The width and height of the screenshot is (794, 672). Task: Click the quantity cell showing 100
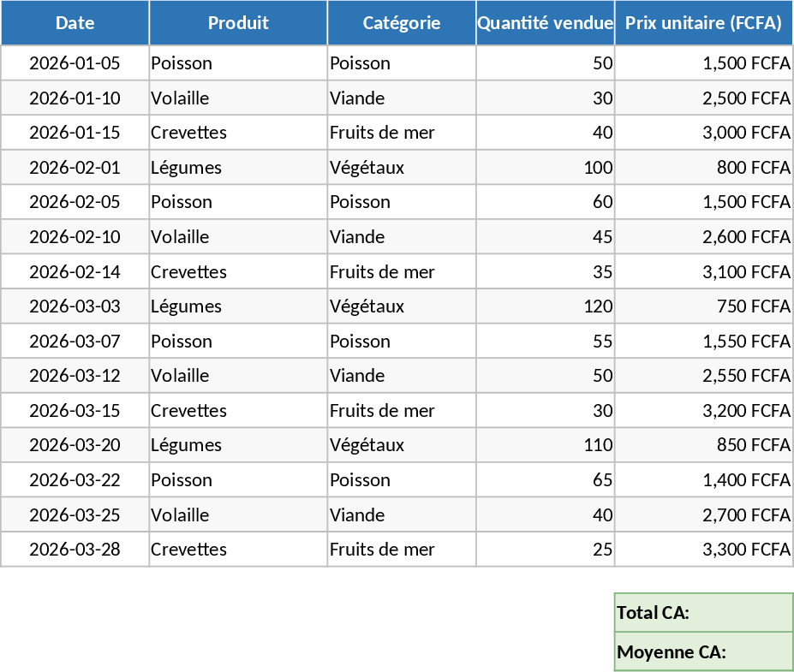(x=545, y=168)
